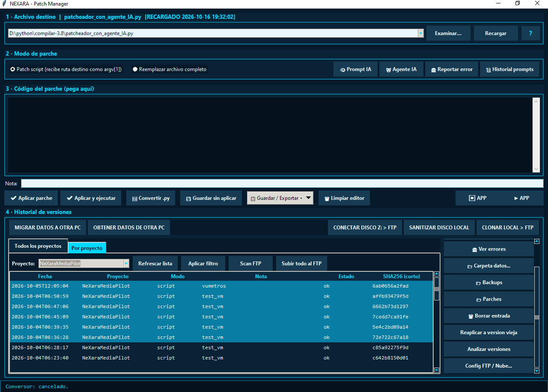The height and width of the screenshot is (392, 548).
Task: Open Ver errores panel
Action: click(489, 249)
